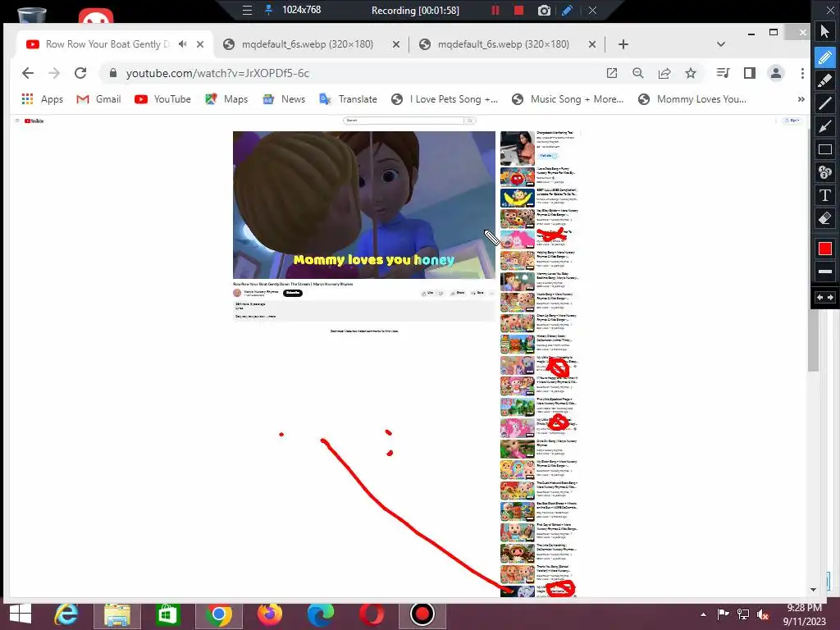This screenshot has width=840, height=630.
Task: Select the rectangle shape tool
Action: [x=825, y=150]
